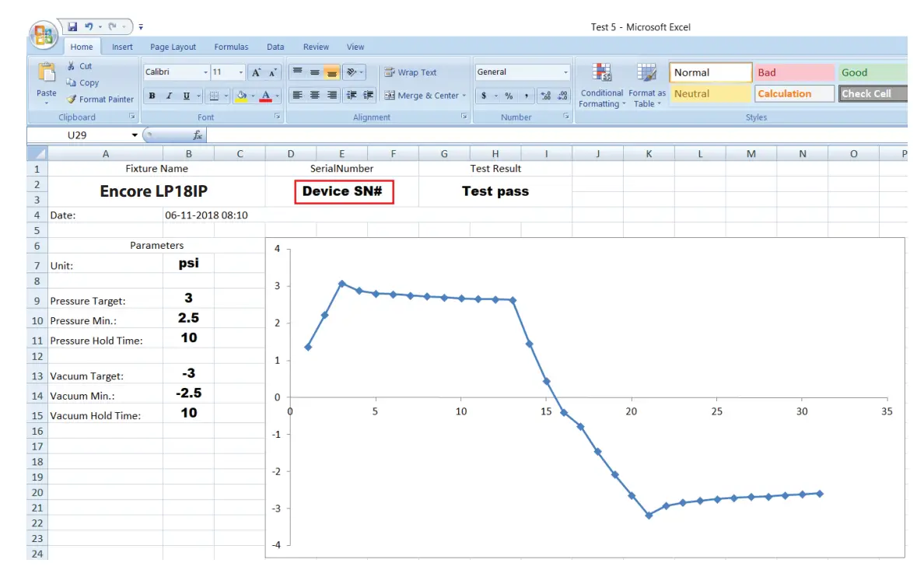Screen dimensions: 924x584
Task: Open the Undo history dropdown arrow
Action: 100,26
